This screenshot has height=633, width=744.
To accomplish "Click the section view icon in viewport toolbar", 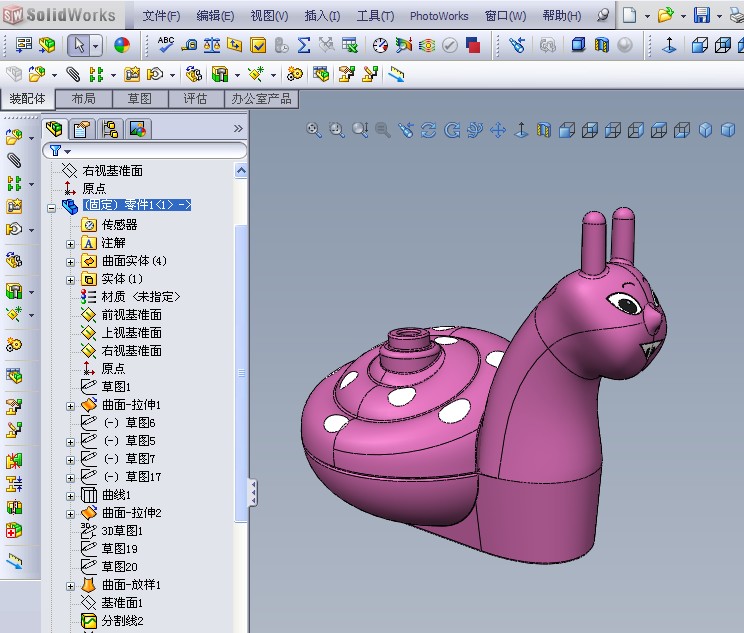I will pos(544,130).
